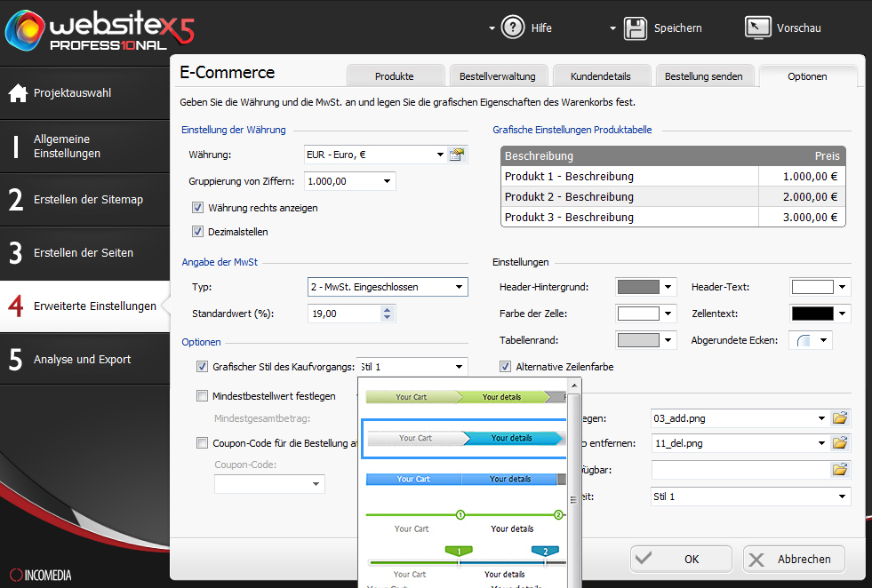Screen dimensions: 872x588
Task: Select the Optionen tab
Action: 807,76
